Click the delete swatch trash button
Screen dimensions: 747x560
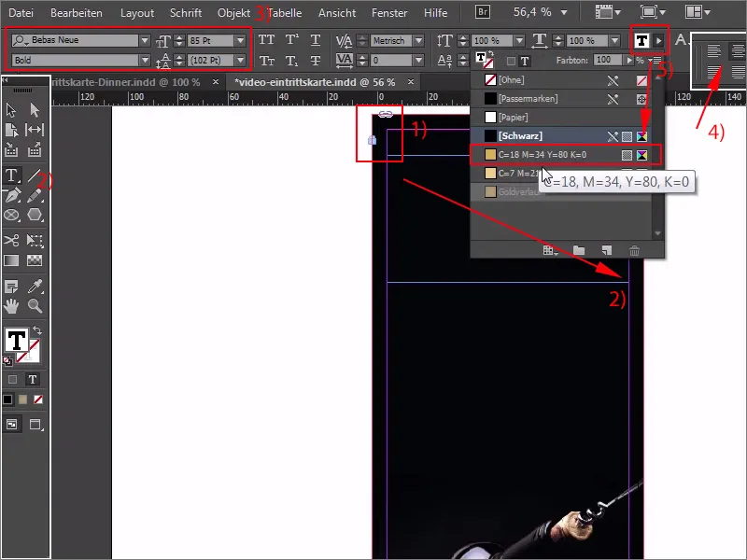pyautogui.click(x=634, y=250)
